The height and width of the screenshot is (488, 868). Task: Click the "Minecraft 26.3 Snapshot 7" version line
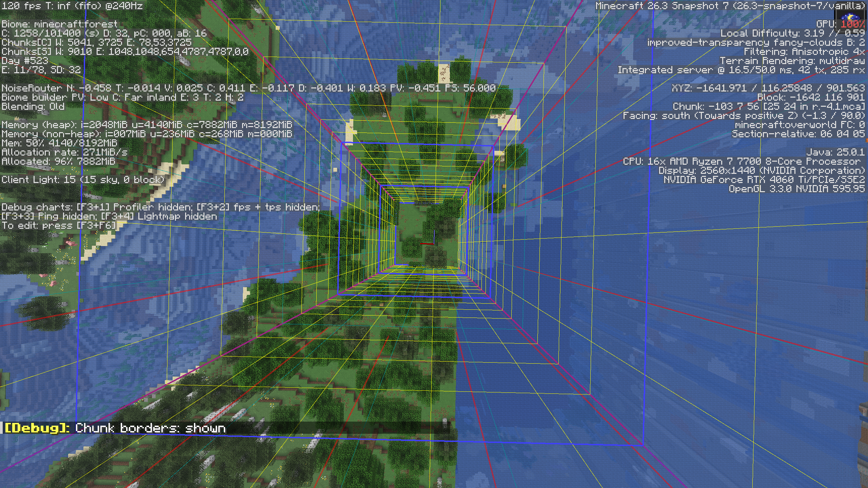[730, 6]
